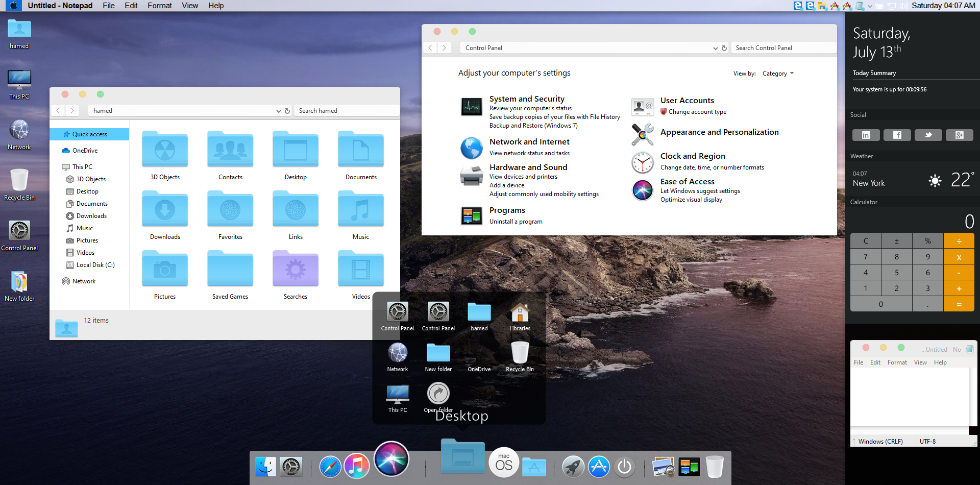Screen dimensions: 980x485
Task: Expand hamed address bar history dropdown
Action: (278, 111)
